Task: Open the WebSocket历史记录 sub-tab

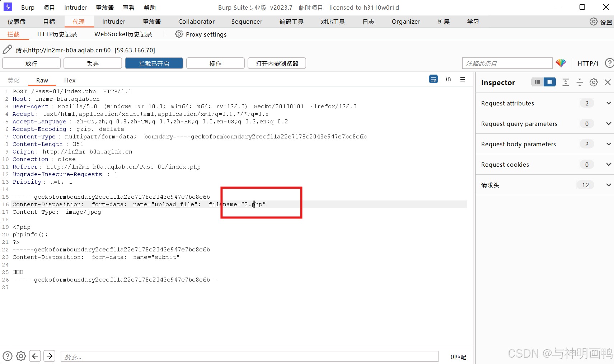Action: pyautogui.click(x=123, y=34)
